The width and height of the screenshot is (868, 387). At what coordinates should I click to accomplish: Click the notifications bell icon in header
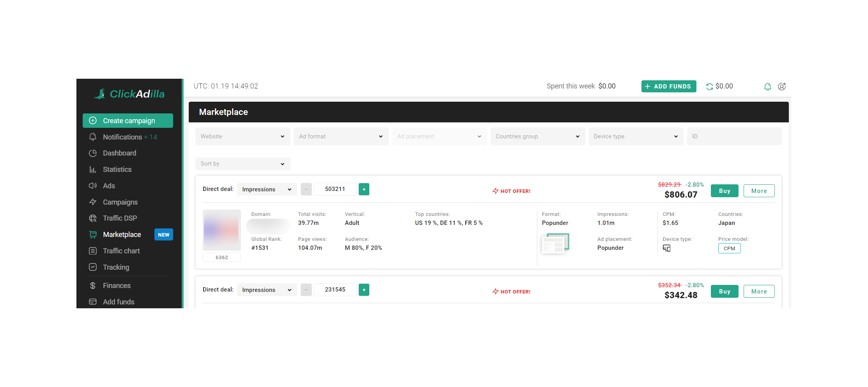[x=767, y=87]
